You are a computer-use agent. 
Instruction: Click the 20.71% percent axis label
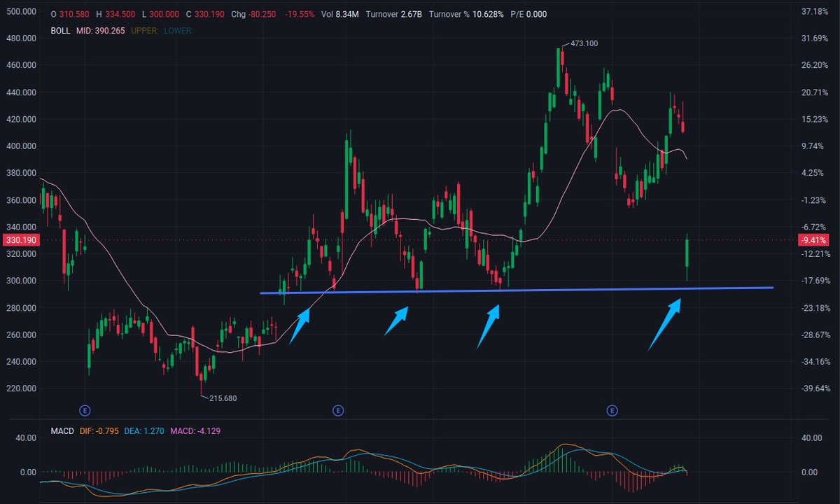click(815, 92)
